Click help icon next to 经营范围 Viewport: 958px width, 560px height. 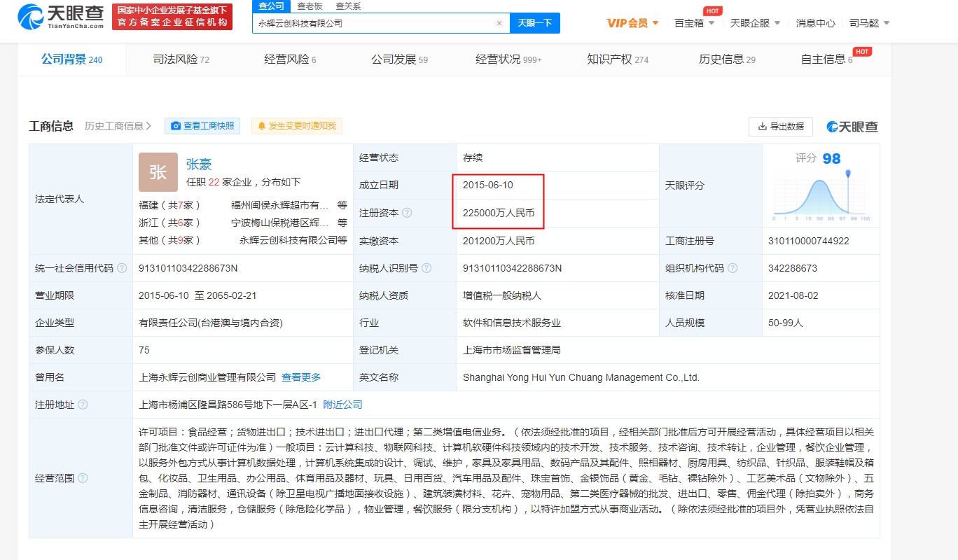point(83,478)
